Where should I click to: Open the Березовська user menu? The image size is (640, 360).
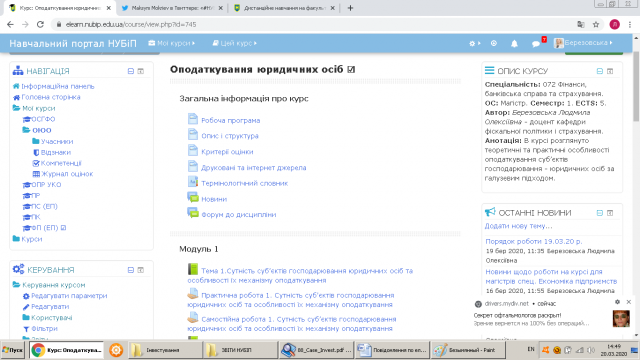pos(584,43)
